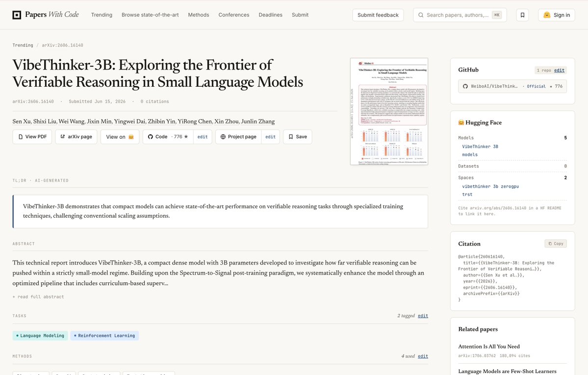This screenshot has height=375, width=588.
Task: Edit the tagged tasks list
Action: (x=423, y=316)
